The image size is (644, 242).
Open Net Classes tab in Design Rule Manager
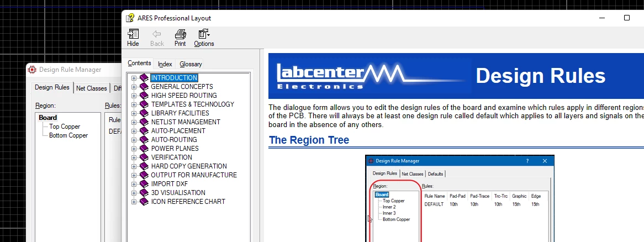(92, 88)
